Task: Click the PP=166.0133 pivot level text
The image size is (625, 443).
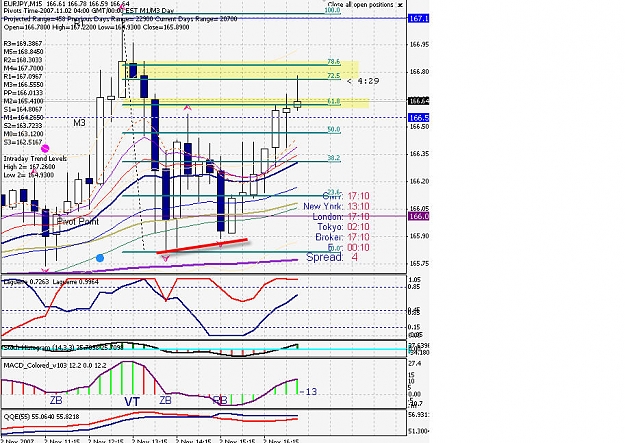Action: [x=23, y=93]
